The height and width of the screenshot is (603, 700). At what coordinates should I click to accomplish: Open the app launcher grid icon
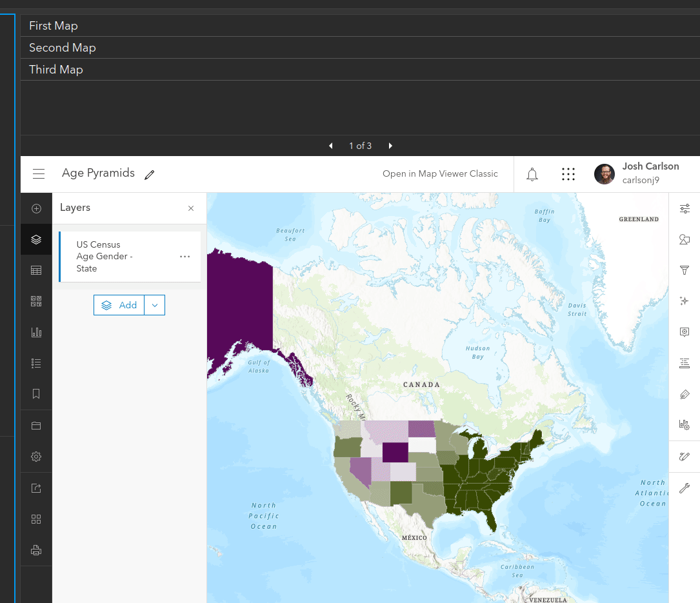click(568, 174)
